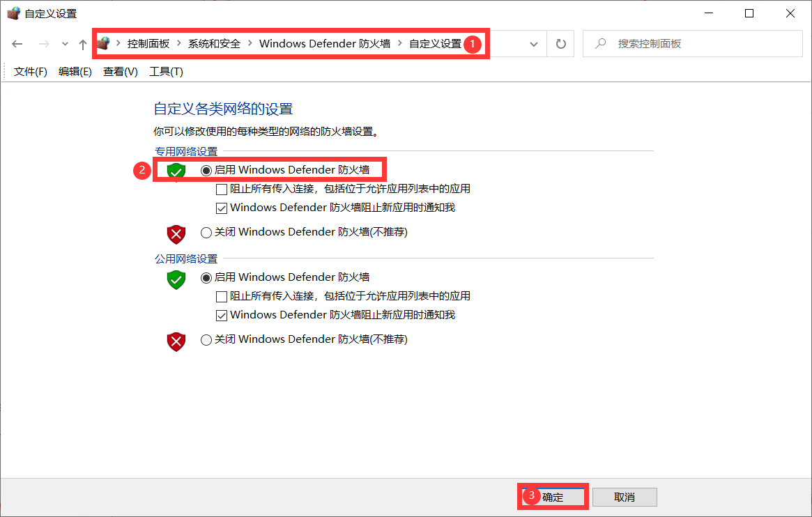Click the red shield icon under 专用网络设置
The height and width of the screenshot is (517, 812).
(x=176, y=234)
